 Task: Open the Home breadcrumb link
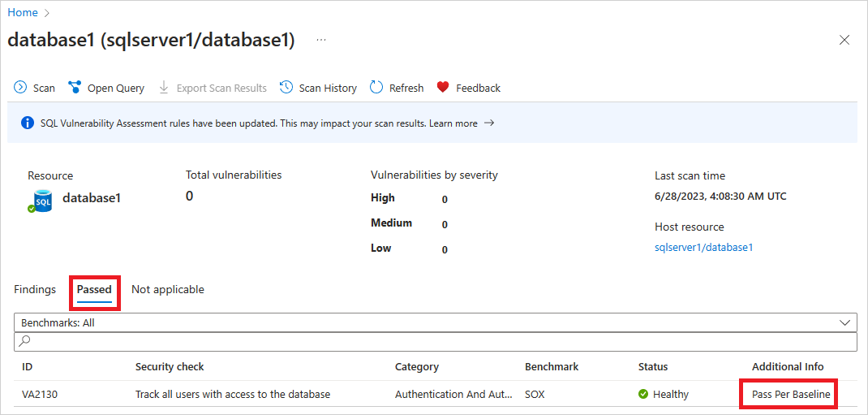tap(23, 12)
